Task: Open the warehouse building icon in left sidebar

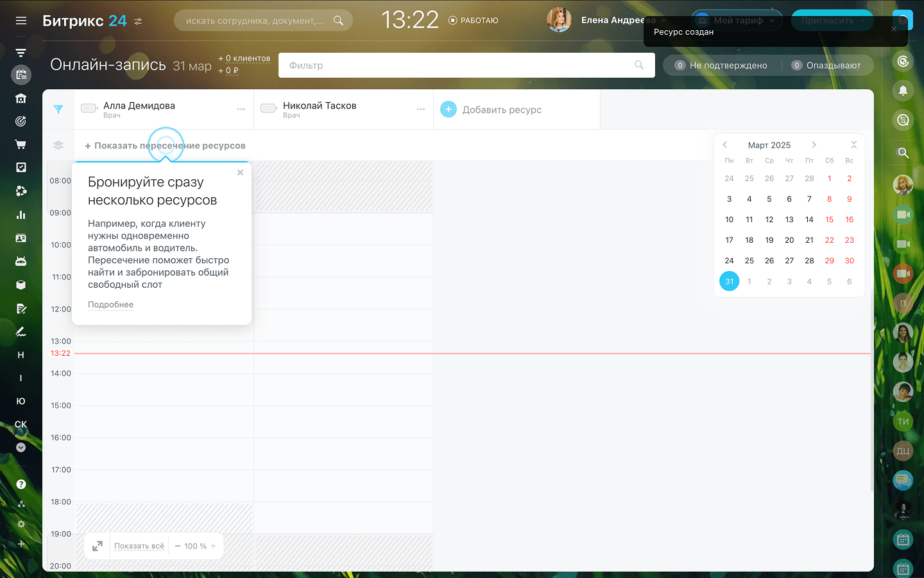Action: (x=21, y=98)
